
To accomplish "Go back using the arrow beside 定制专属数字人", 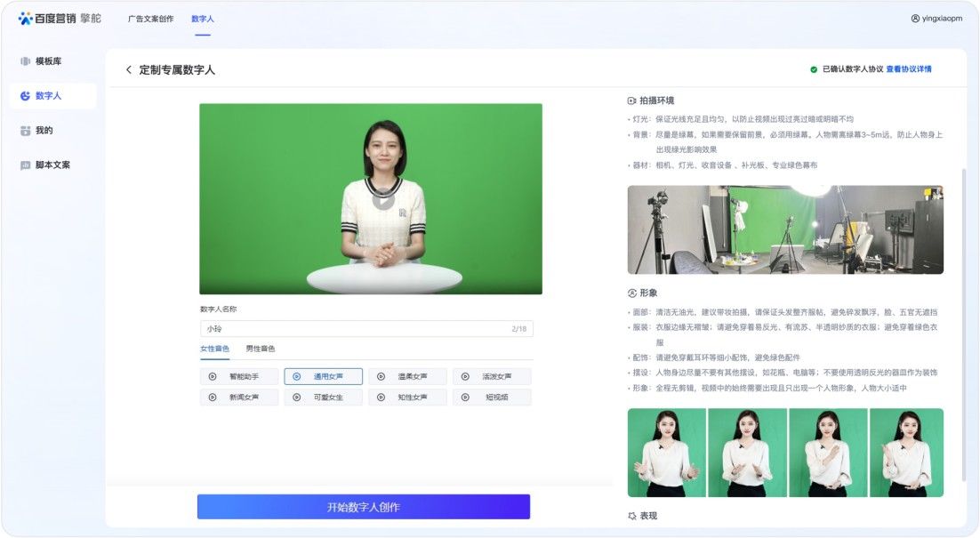I will (x=129, y=69).
